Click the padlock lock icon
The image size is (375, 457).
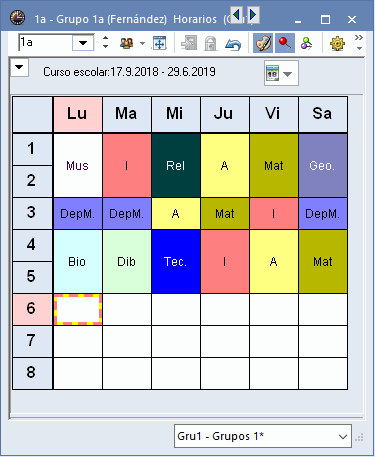(210, 44)
